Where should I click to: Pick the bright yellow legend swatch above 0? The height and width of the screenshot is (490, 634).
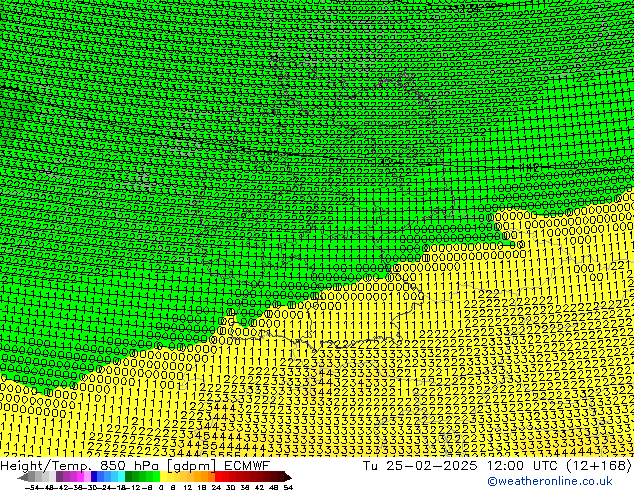pyautogui.click(x=163, y=477)
